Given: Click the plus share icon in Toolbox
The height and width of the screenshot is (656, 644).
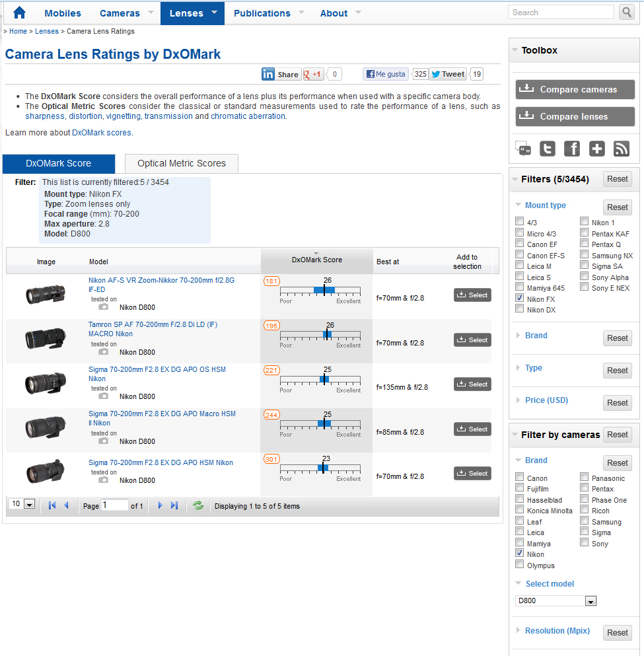Looking at the screenshot, I should coord(596,149).
